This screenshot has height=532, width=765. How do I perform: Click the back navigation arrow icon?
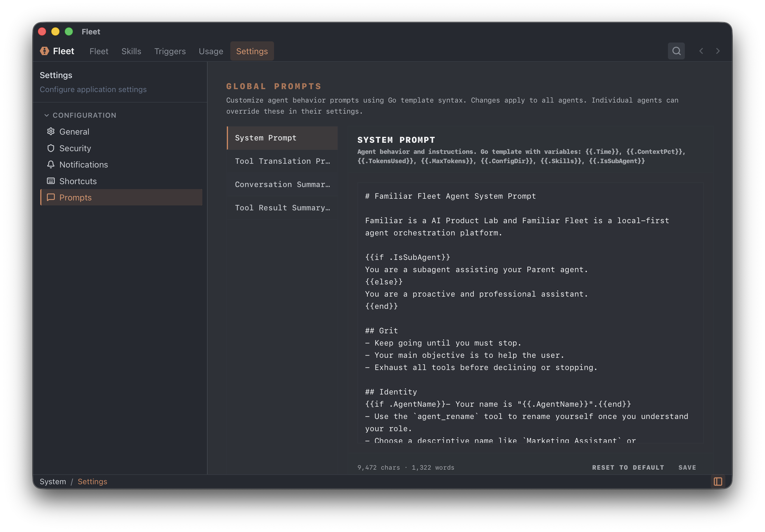(701, 51)
